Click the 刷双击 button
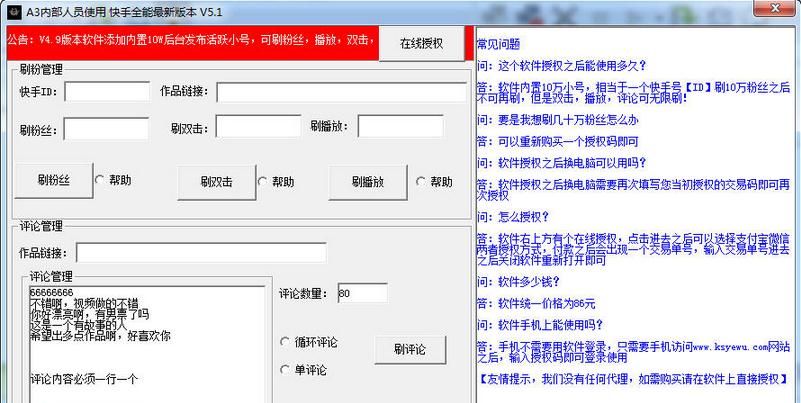The image size is (801, 403). 217,182
